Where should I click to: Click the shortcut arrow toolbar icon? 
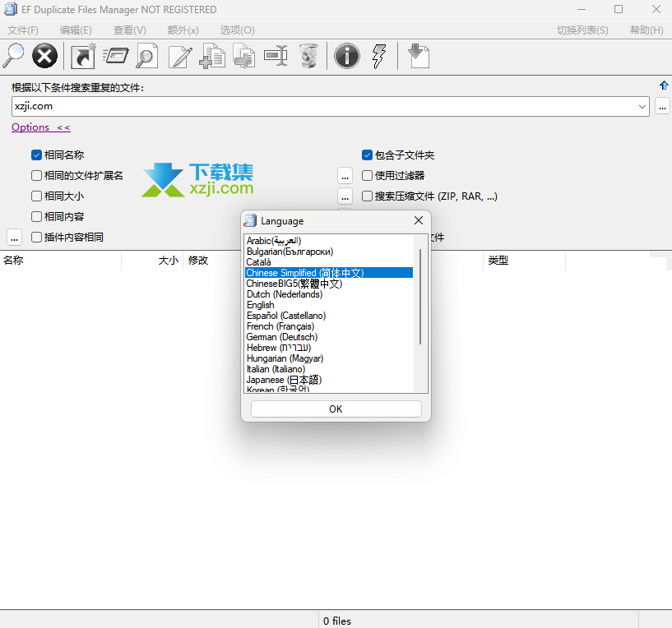tap(83, 56)
